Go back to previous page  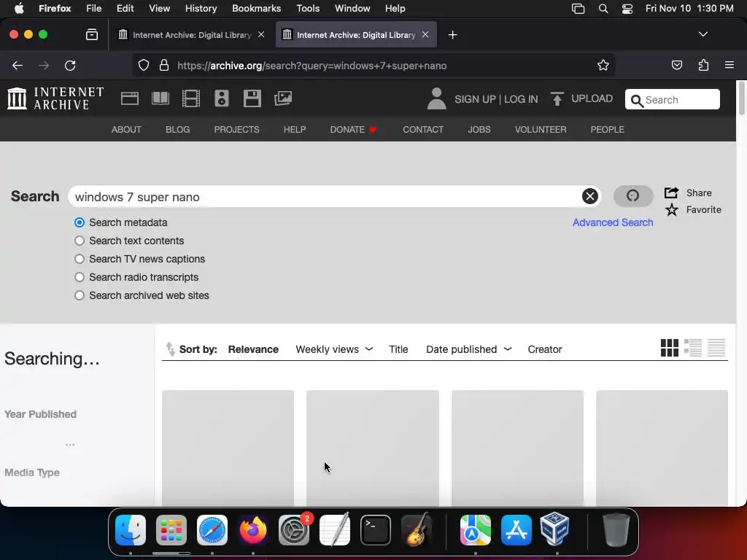[18, 65]
